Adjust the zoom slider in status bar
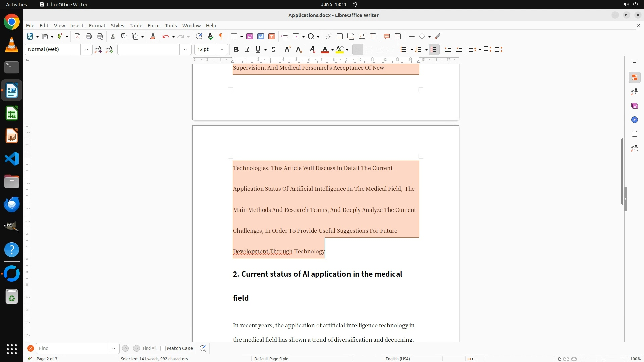This screenshot has width=644, height=362. [x=604, y=359]
